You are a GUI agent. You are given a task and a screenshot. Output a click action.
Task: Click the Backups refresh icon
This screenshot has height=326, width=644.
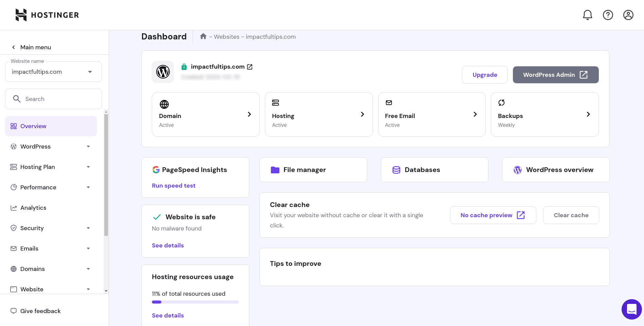(x=501, y=103)
